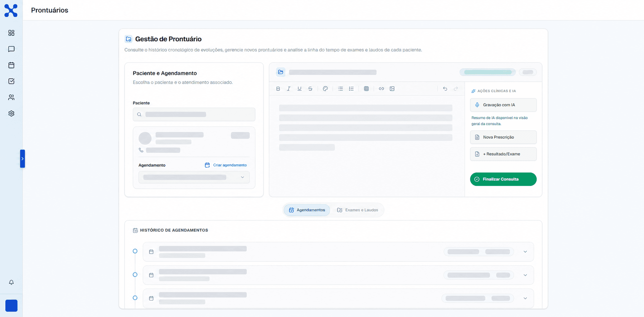Start Gravação com IA
The image size is (644, 317).
503,105
